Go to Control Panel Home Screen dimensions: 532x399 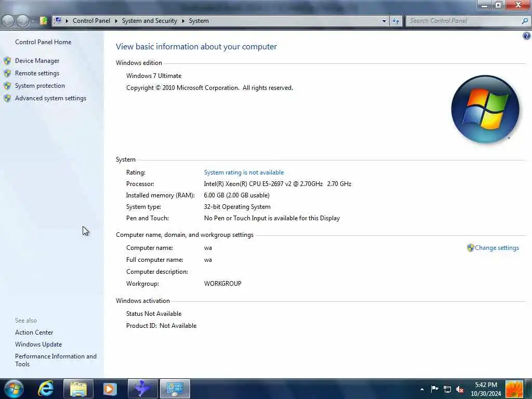[x=43, y=42]
